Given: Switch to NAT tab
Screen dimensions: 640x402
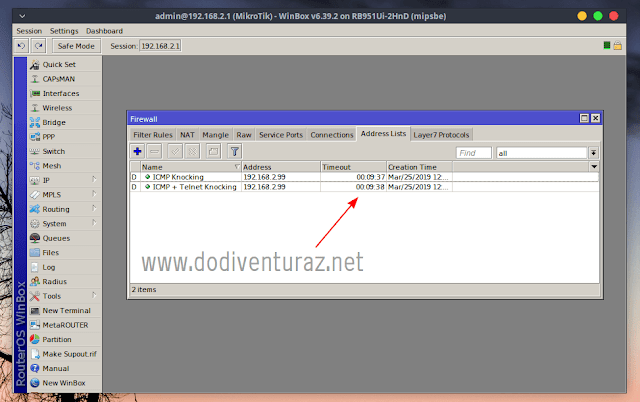Looking at the screenshot, I should click(187, 135).
